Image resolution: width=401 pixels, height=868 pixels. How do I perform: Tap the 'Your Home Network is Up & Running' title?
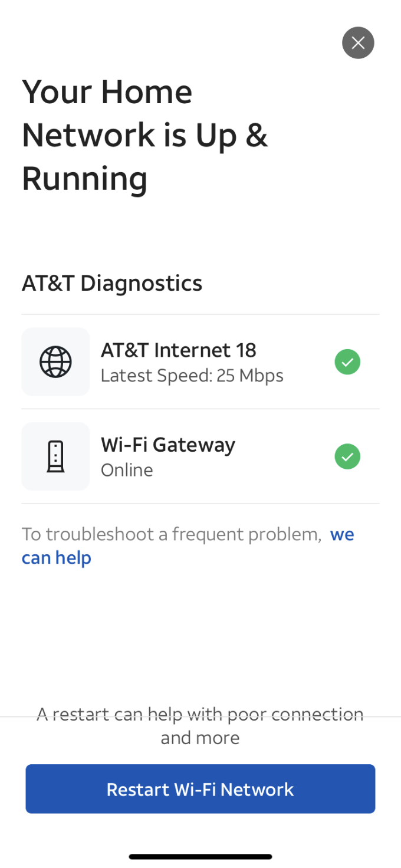[145, 135]
